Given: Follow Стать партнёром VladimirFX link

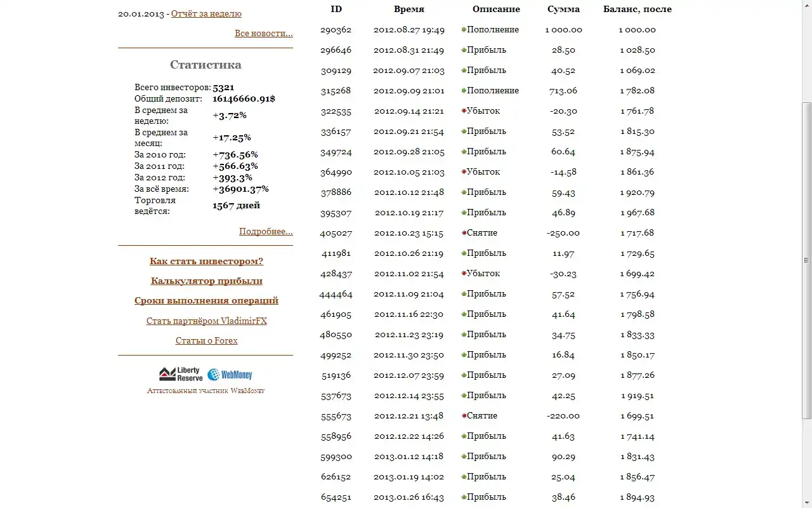Looking at the screenshot, I should pyautogui.click(x=206, y=321).
